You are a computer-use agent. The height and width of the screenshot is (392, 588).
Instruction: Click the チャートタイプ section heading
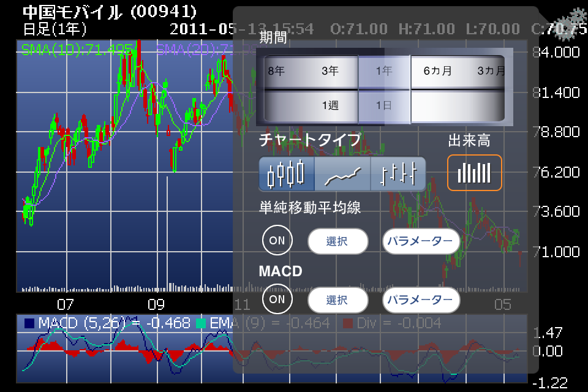310,140
